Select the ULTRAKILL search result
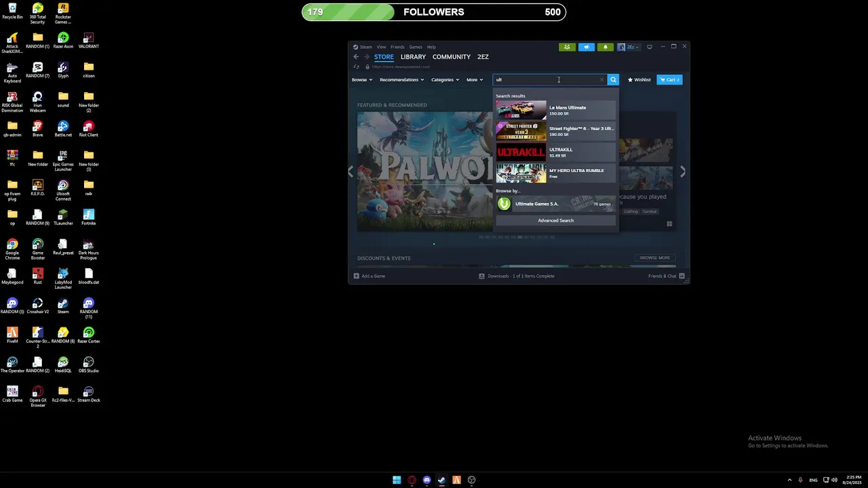 pyautogui.click(x=555, y=152)
